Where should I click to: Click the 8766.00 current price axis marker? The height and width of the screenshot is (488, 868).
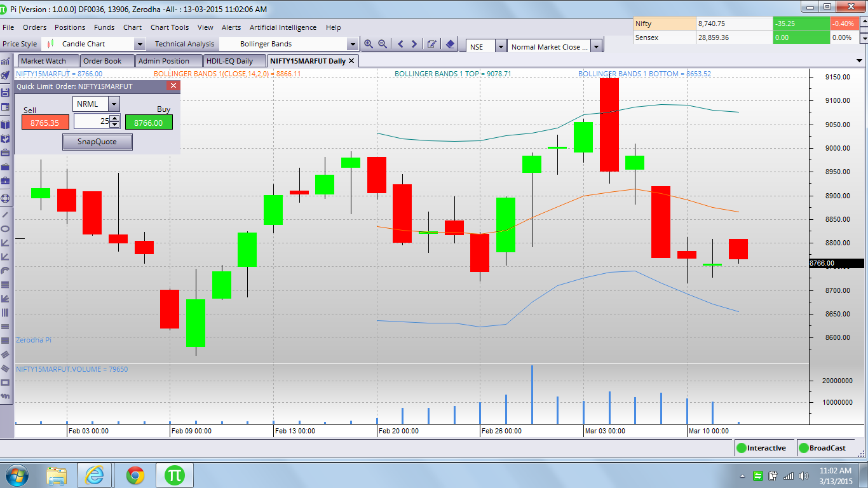pyautogui.click(x=837, y=263)
